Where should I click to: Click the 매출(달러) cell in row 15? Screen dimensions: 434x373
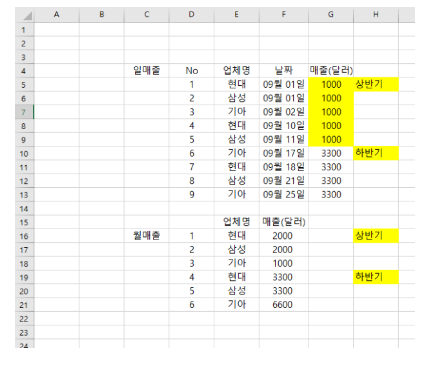284,222
